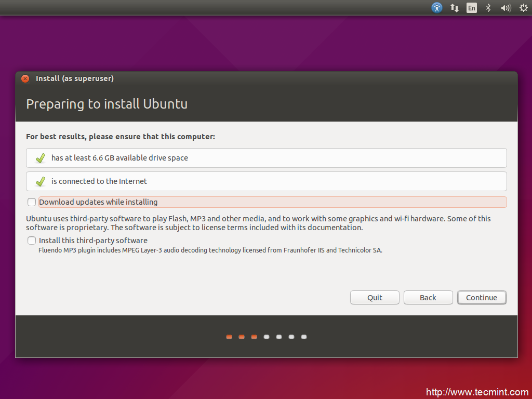The image size is (532, 399).
Task: Click the 6.6 GB drive space requirement row
Action: point(267,158)
